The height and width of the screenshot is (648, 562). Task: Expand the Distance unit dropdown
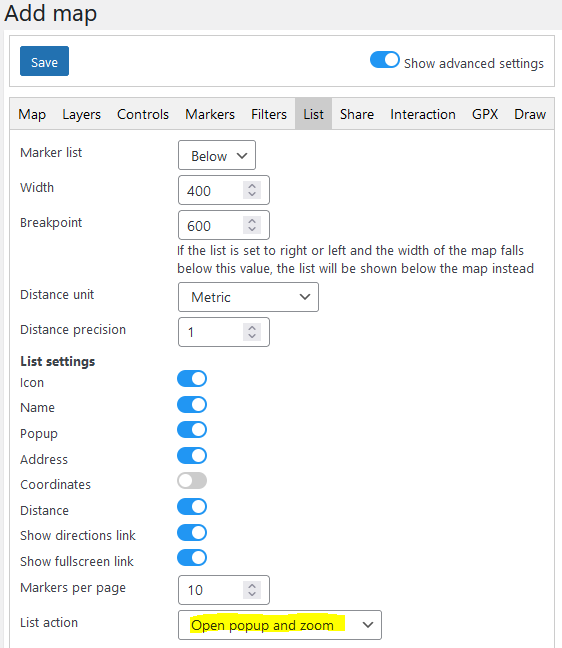point(248,297)
